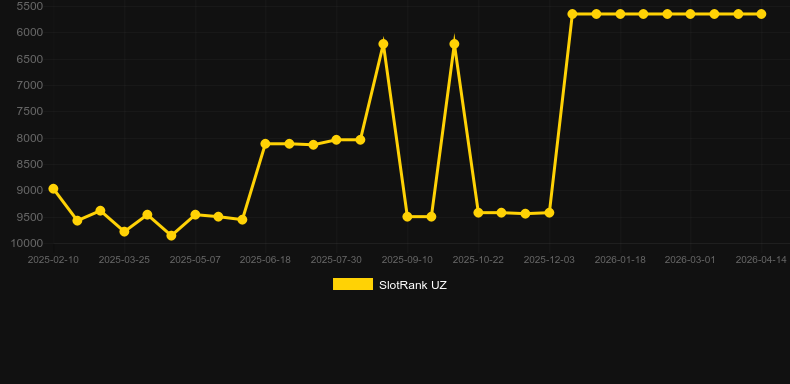Click the yellow SlotRank UZ legend swatch
Viewport: 790px width, 384px height.
353,284
